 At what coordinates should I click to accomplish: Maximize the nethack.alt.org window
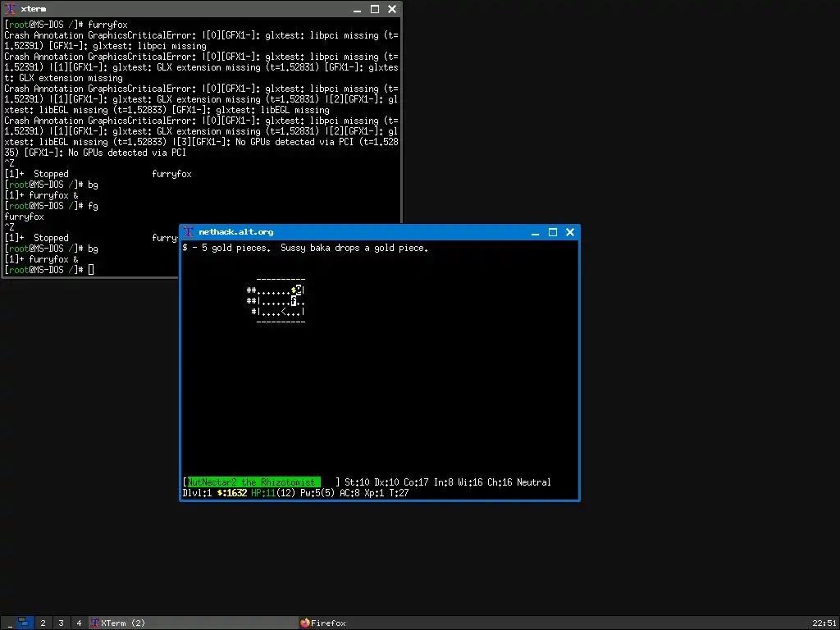(x=552, y=232)
